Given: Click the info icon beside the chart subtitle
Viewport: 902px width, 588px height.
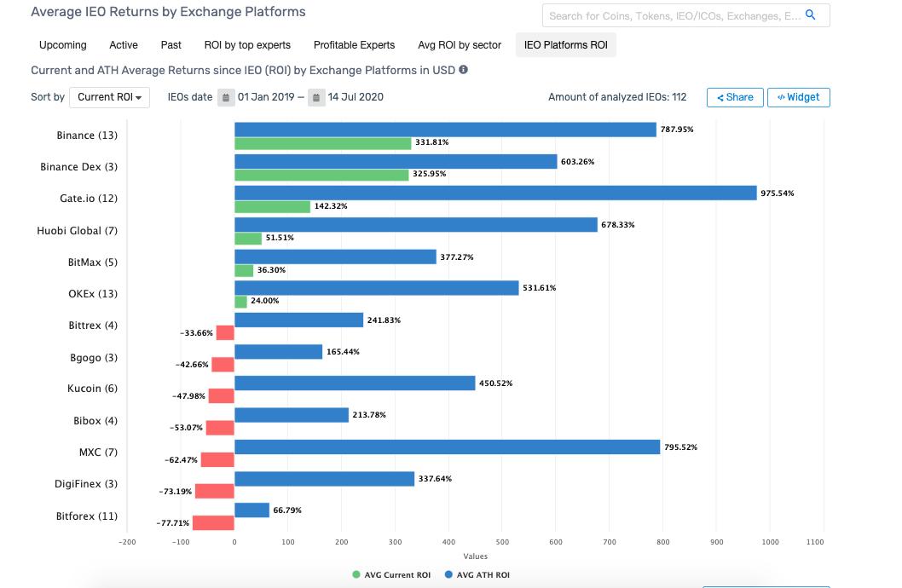Looking at the screenshot, I should coord(464,70).
